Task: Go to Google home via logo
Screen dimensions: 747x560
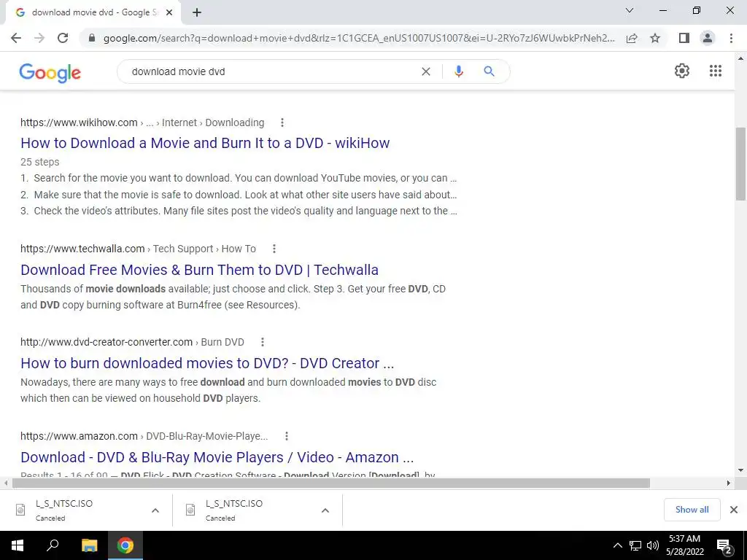Action: (50, 73)
